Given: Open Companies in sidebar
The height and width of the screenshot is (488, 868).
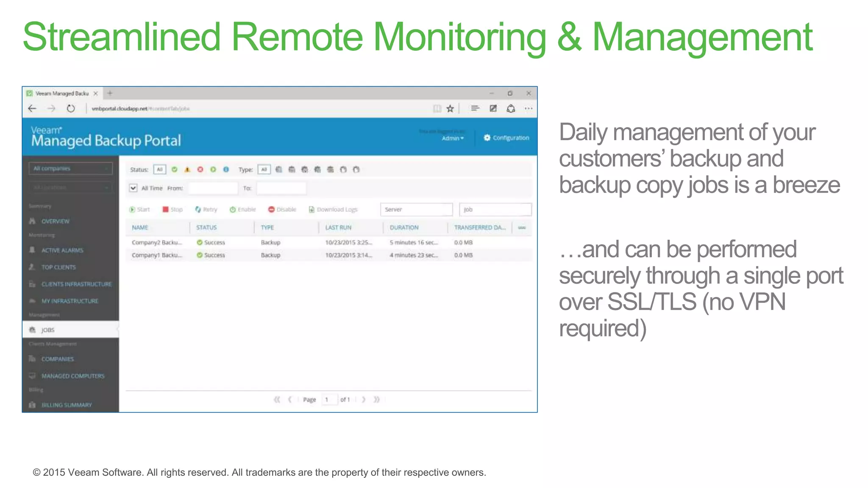Looking at the screenshot, I should 57,359.
